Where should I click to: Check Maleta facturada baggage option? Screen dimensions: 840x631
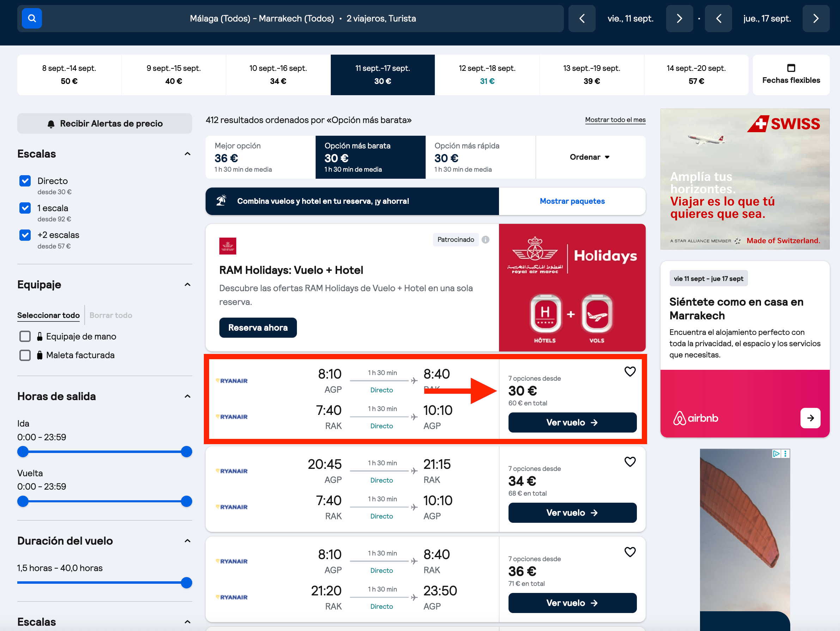click(x=25, y=355)
